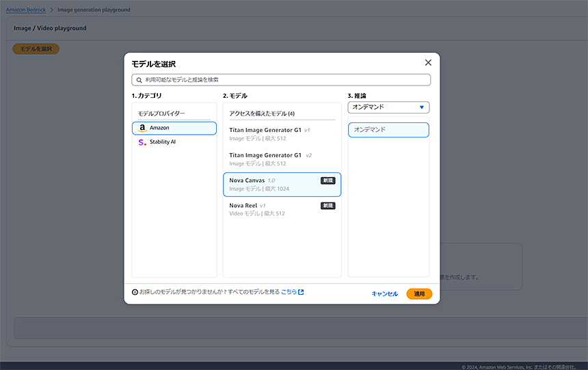Viewport: 588px width, 370px height.
Task: Click the 1. カテゴリ column heading
Action: tap(146, 96)
